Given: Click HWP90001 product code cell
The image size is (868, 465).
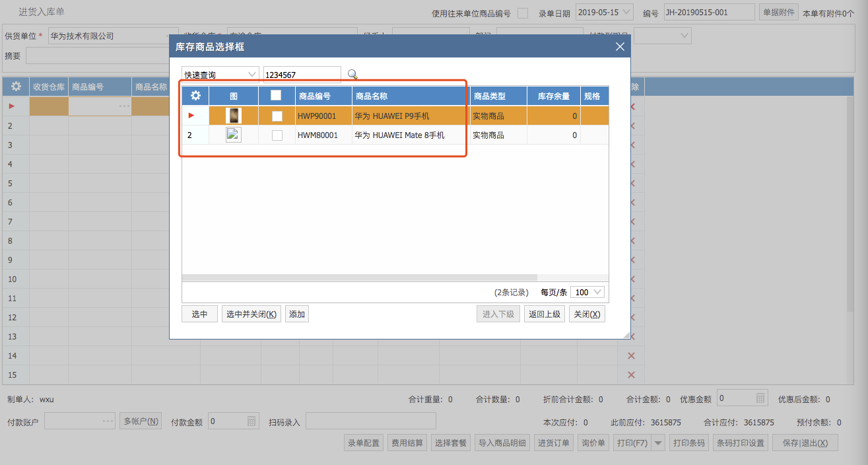Looking at the screenshot, I should [x=323, y=116].
